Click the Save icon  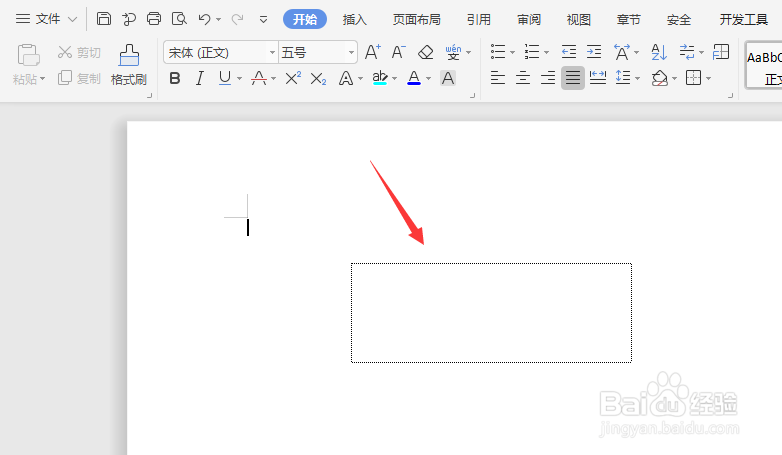coord(104,19)
